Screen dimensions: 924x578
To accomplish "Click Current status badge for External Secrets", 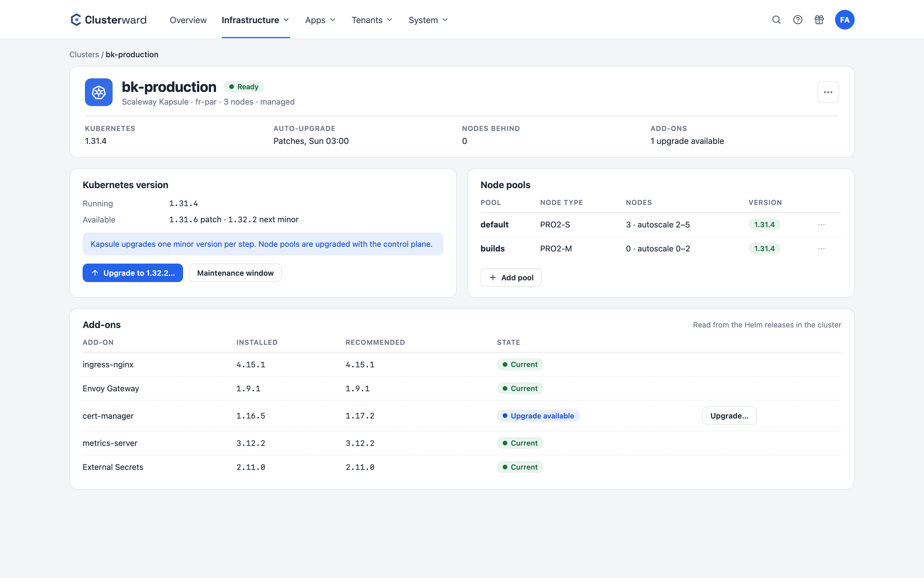I will click(x=520, y=468).
